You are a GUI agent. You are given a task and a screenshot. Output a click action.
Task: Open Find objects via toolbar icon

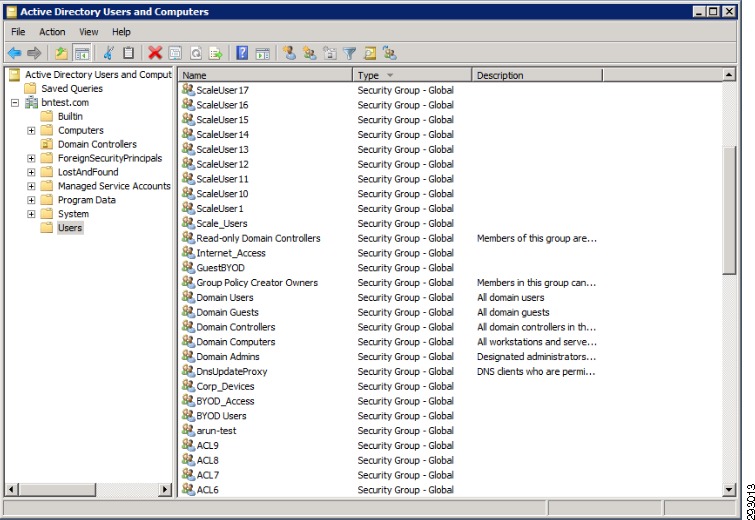tap(370, 53)
